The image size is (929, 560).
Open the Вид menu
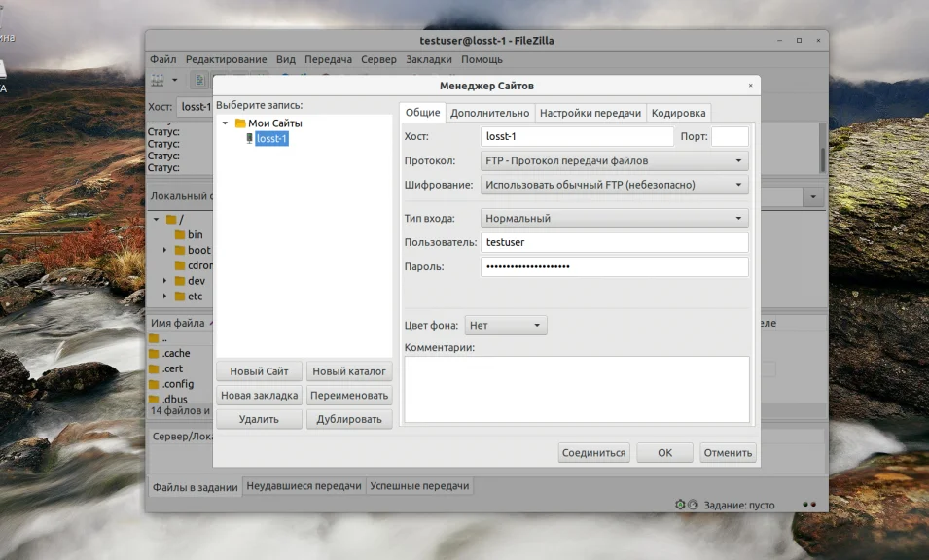286,59
